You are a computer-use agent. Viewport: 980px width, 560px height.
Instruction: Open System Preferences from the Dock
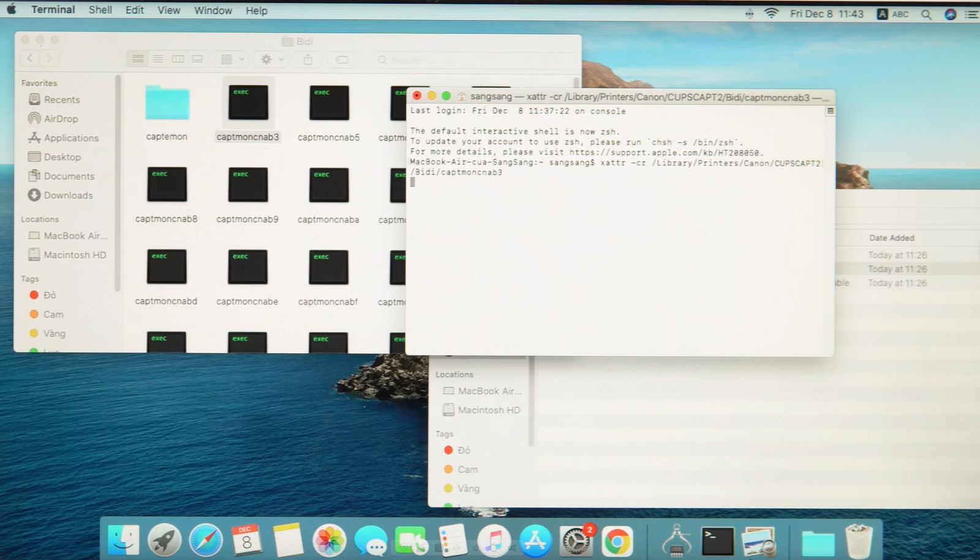[x=576, y=540]
